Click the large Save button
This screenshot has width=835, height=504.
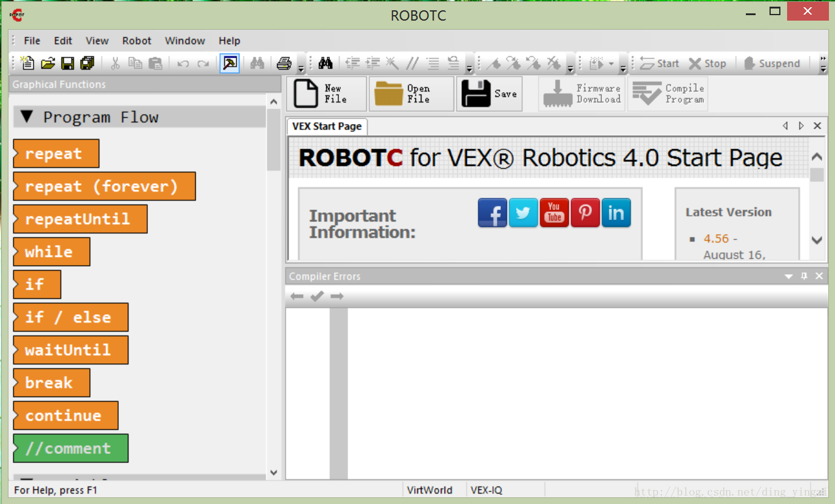tap(489, 93)
